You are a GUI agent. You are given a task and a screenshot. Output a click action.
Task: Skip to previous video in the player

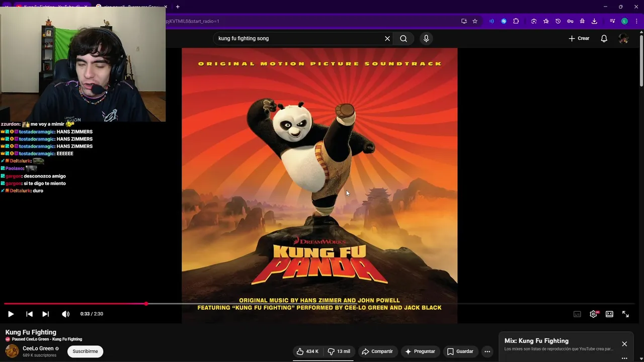point(29,314)
